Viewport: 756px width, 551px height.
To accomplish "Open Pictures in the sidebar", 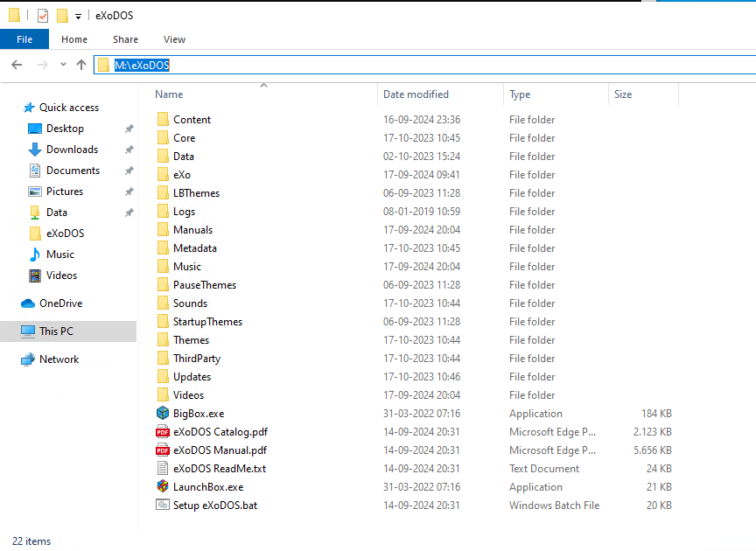I will [x=65, y=192].
